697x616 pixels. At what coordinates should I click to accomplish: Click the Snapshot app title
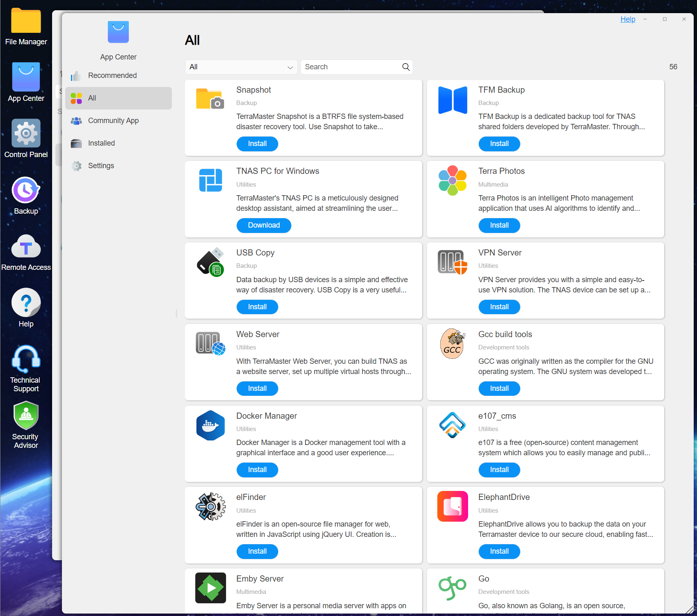click(254, 90)
